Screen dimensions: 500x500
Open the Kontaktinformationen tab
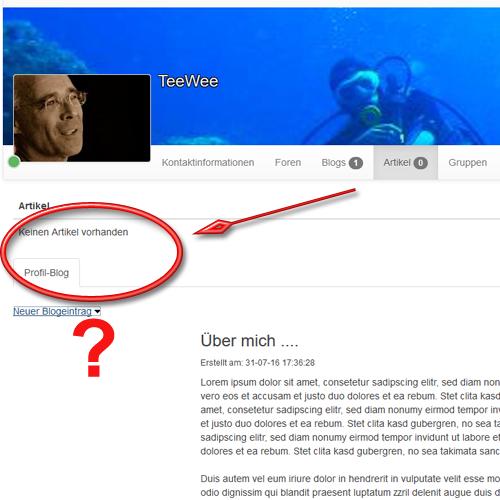(x=208, y=163)
